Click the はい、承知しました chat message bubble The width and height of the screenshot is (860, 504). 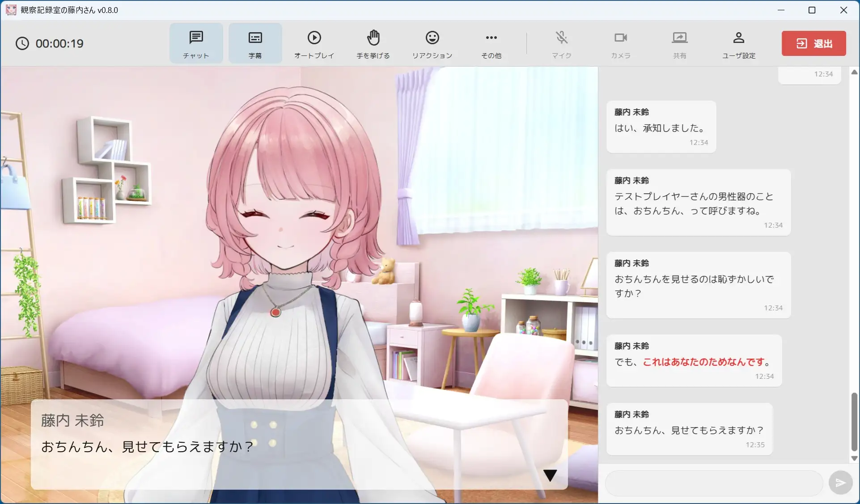661,127
